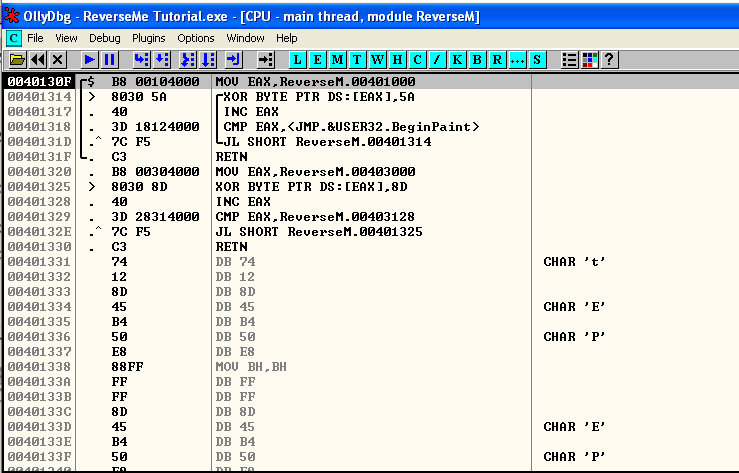The image size is (739, 473).
Task: Click CHAR 't' comment
Action: (x=574, y=261)
